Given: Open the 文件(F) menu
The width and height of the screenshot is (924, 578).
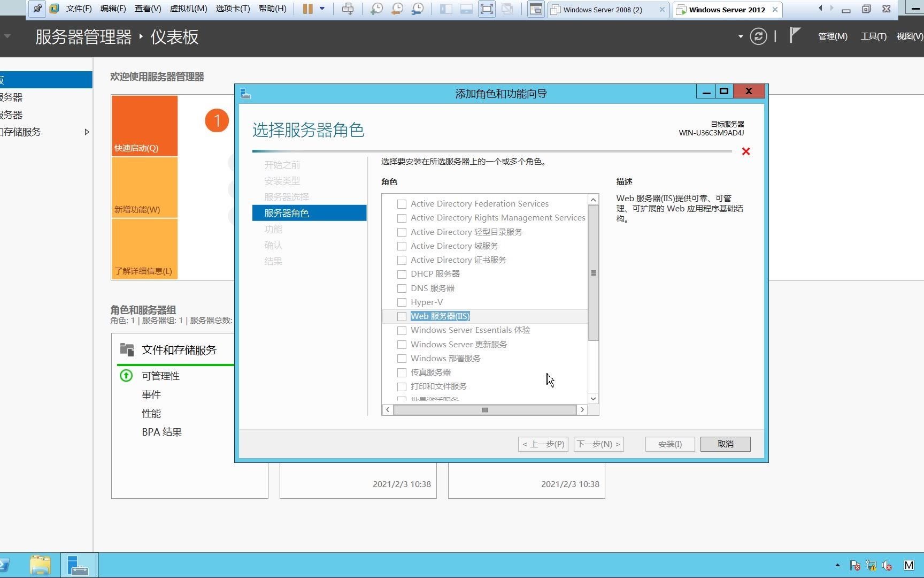Looking at the screenshot, I should (x=79, y=9).
